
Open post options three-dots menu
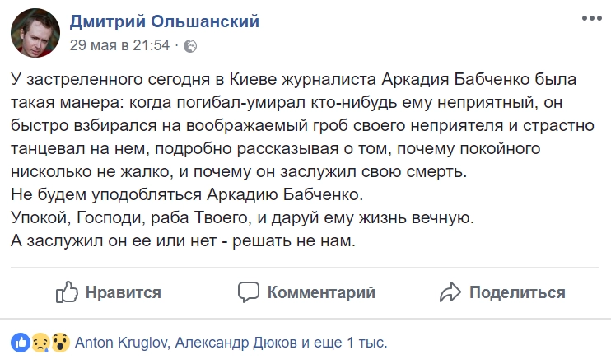pyautogui.click(x=589, y=18)
